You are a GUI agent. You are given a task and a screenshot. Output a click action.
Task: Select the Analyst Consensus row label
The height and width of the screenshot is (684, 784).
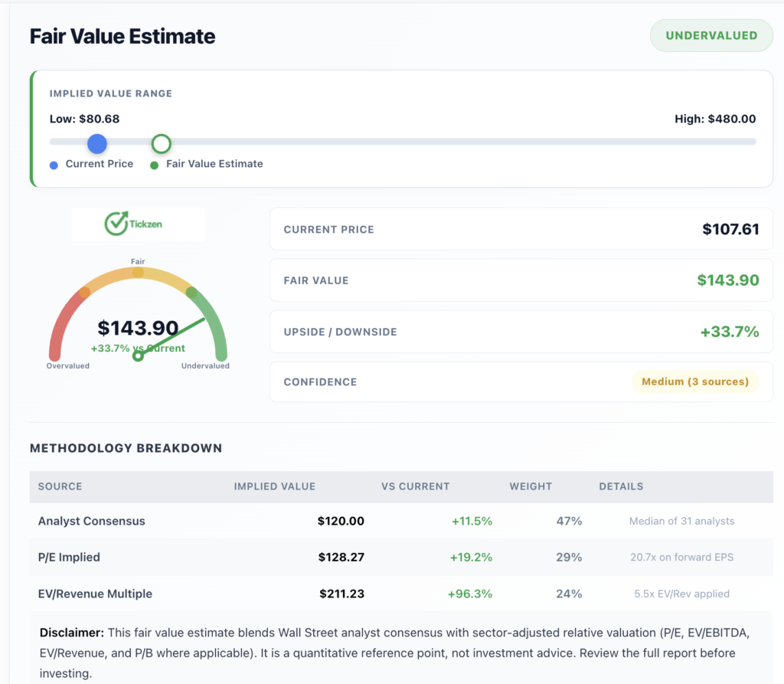point(92,521)
